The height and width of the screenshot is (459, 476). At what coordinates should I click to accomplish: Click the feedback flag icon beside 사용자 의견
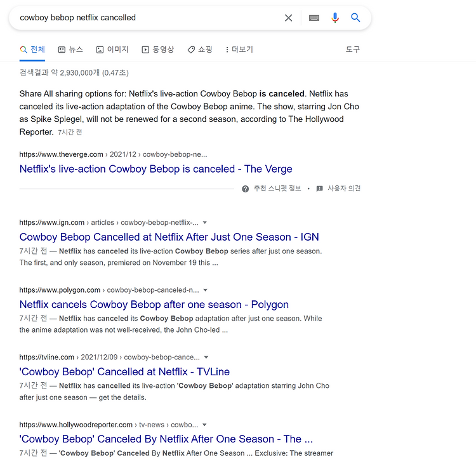tap(319, 189)
